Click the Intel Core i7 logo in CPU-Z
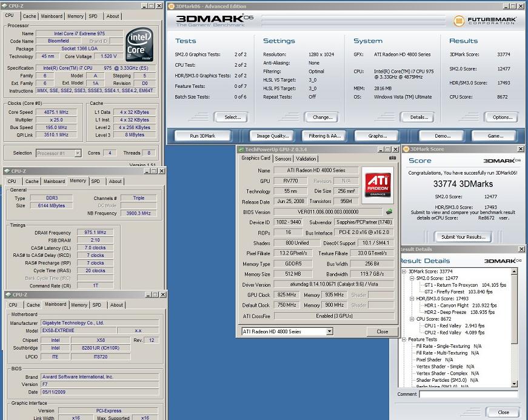 [139, 44]
